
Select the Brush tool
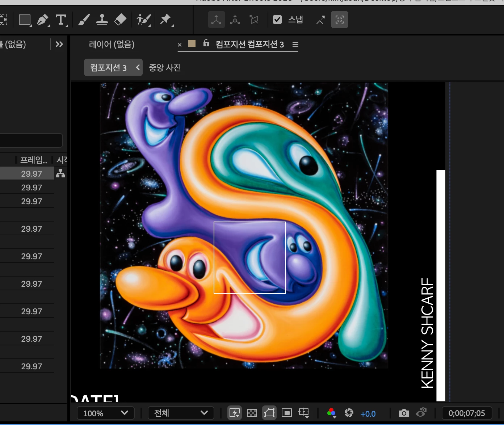tap(84, 20)
